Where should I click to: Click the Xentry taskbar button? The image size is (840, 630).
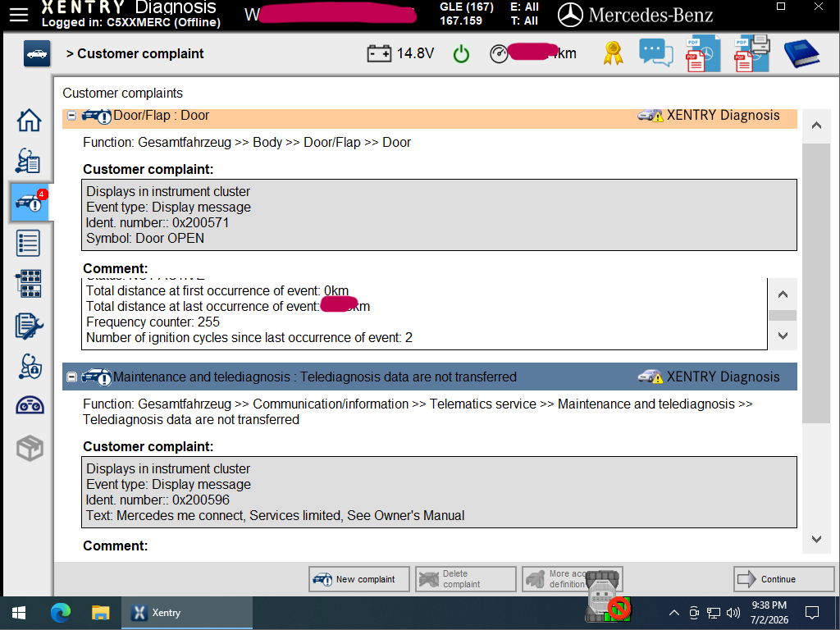tap(186, 613)
